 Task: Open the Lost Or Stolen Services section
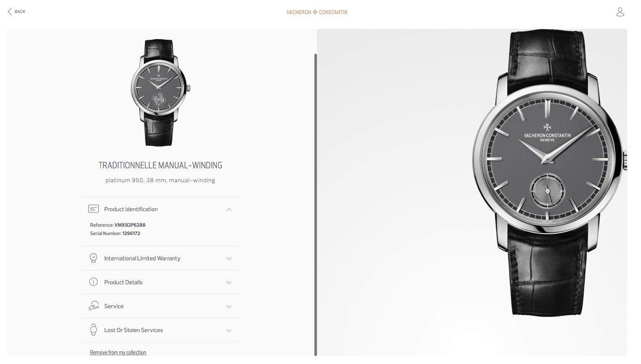[161, 330]
